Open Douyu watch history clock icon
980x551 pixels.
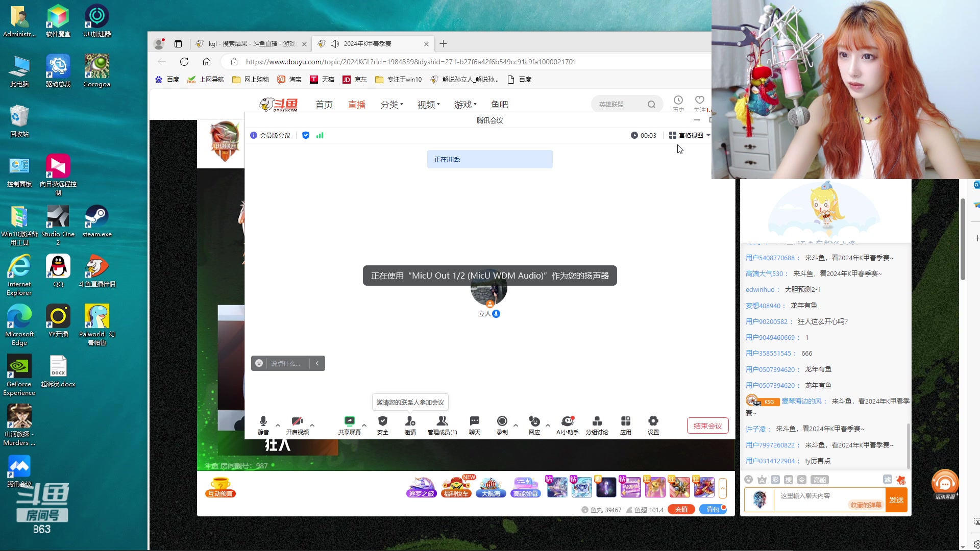point(678,101)
